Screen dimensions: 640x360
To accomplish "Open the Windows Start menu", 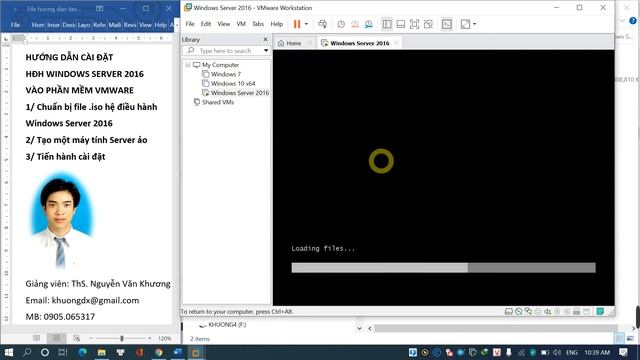I will point(9,352).
